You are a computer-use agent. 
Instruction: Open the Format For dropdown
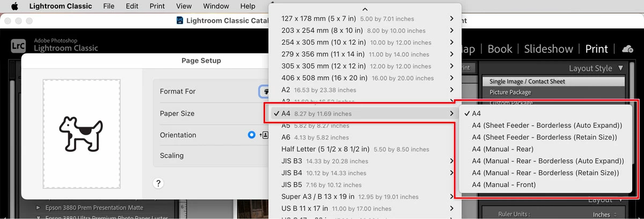[264, 92]
